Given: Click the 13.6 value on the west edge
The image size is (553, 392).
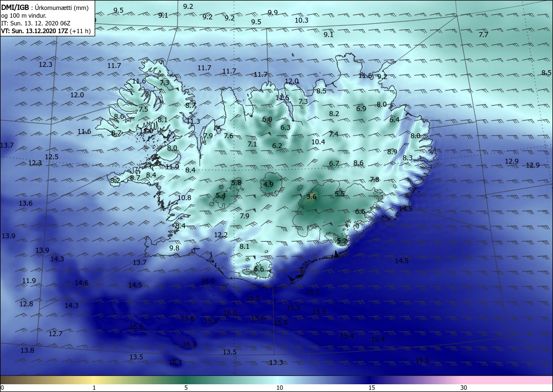Looking at the screenshot, I should (26, 203).
